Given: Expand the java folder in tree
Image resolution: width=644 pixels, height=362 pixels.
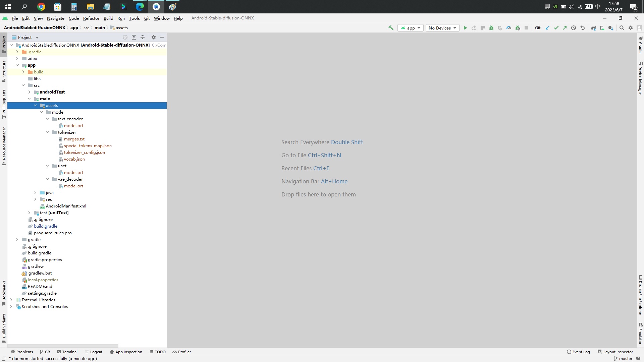Looking at the screenshot, I should pyautogui.click(x=35, y=193).
